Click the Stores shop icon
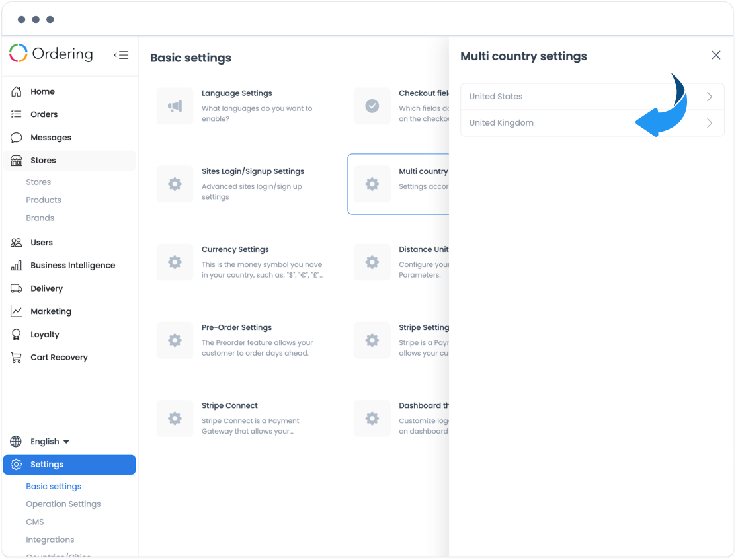 (17, 161)
